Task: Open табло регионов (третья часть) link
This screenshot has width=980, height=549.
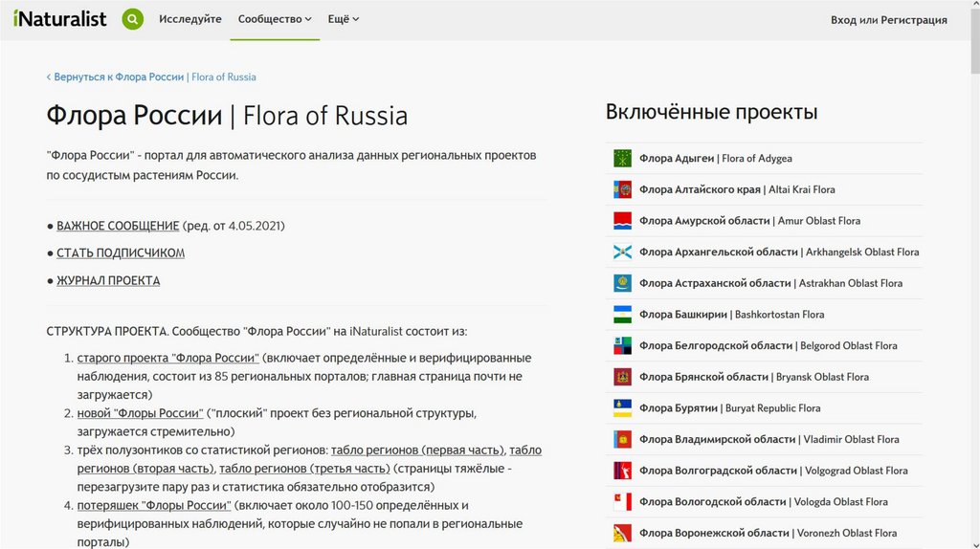Action: 304,469
